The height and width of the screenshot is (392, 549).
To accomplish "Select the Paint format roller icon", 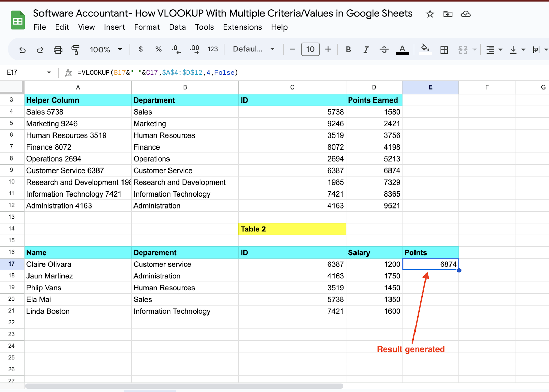I will coord(75,50).
